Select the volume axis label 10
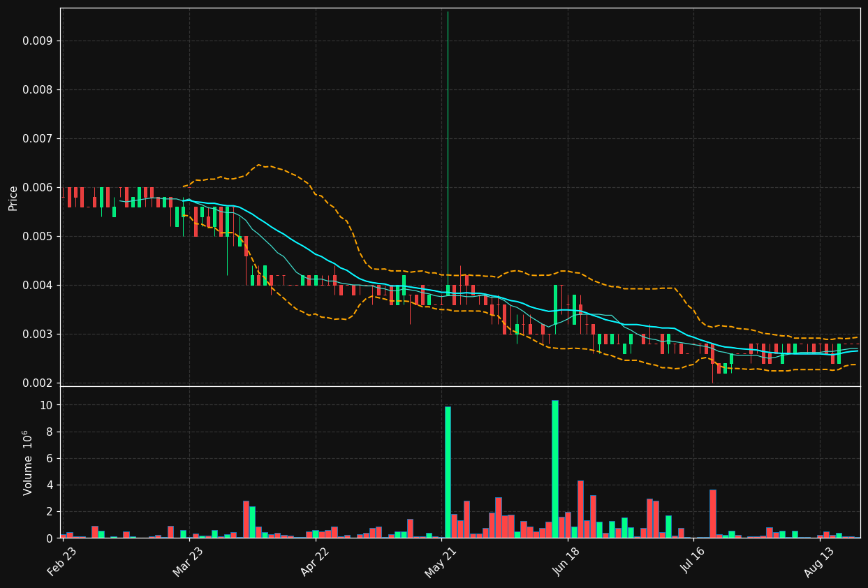Image resolution: width=868 pixels, height=588 pixels. [x=46, y=406]
